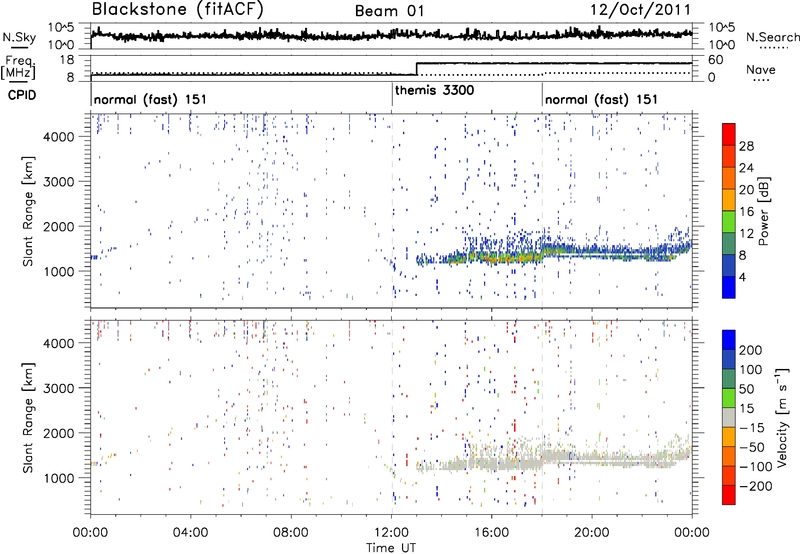The width and height of the screenshot is (800, 554).
Task: Click the '60' tick on the Nave axis
Action: [x=716, y=60]
